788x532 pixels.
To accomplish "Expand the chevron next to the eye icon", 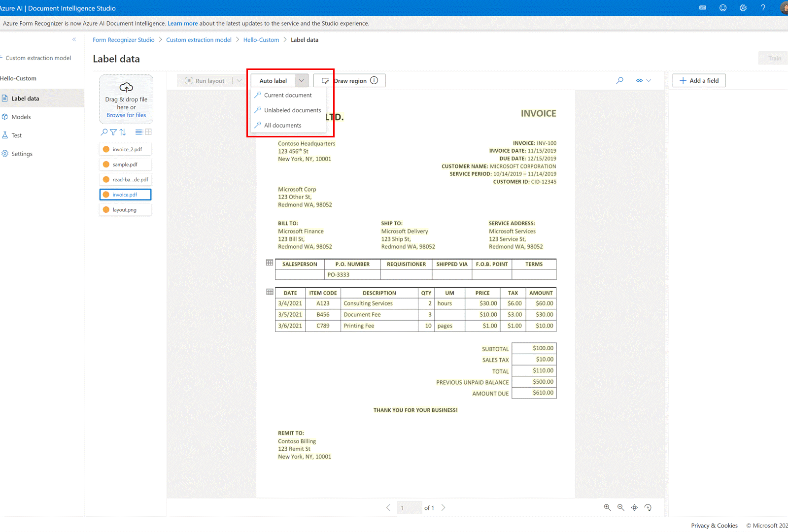I will point(649,80).
